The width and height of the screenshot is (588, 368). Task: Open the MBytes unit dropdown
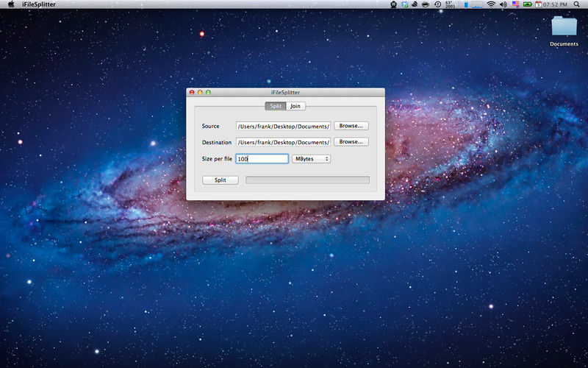coord(311,159)
